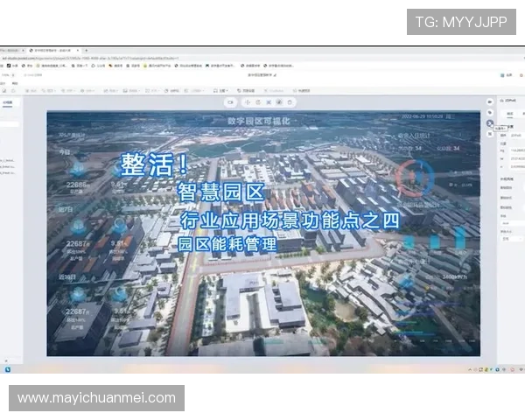Click the video camera round button beside properties panel
This screenshot has height=420, width=525.
(x=490, y=101)
